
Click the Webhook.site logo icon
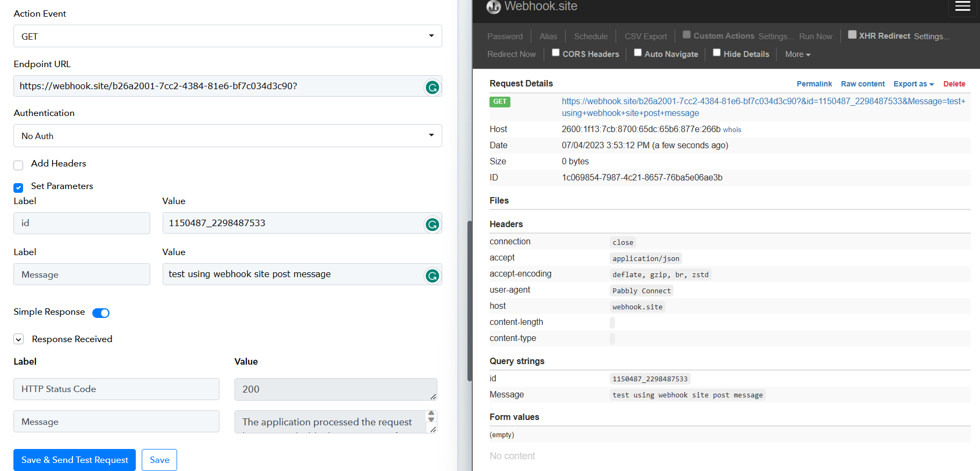tap(493, 7)
